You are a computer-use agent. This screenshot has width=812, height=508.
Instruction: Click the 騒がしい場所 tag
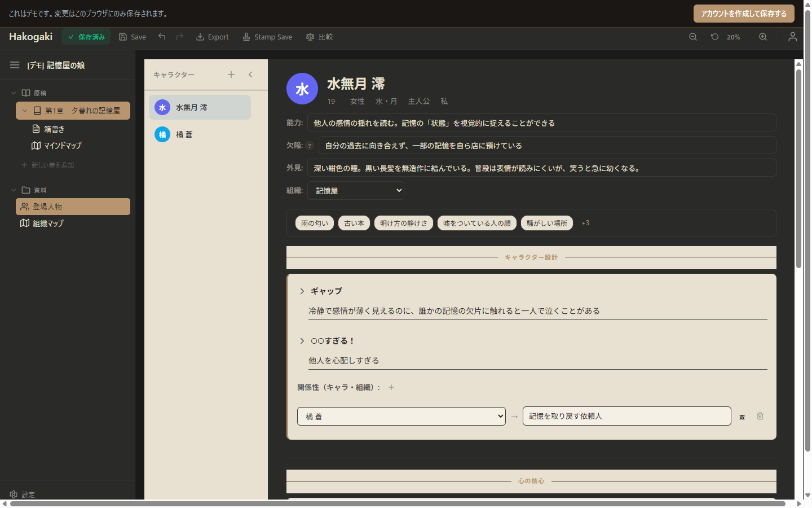click(547, 223)
